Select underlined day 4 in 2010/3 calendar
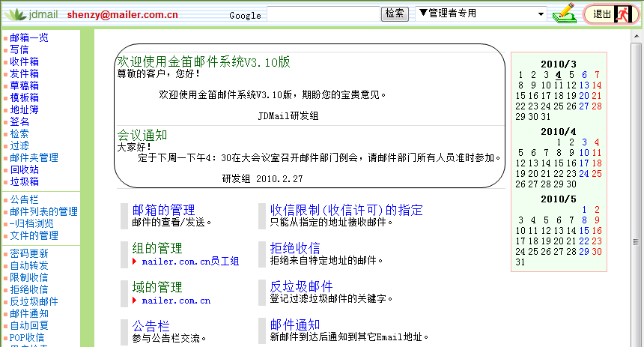This screenshot has height=347, width=644. [558, 75]
